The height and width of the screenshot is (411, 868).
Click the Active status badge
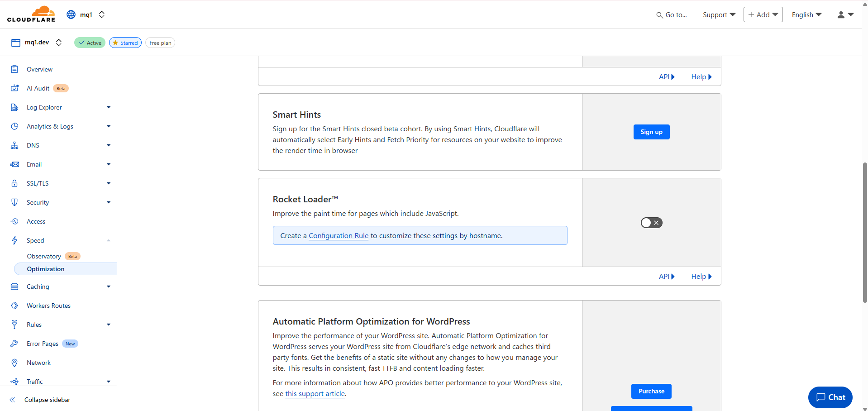(90, 43)
